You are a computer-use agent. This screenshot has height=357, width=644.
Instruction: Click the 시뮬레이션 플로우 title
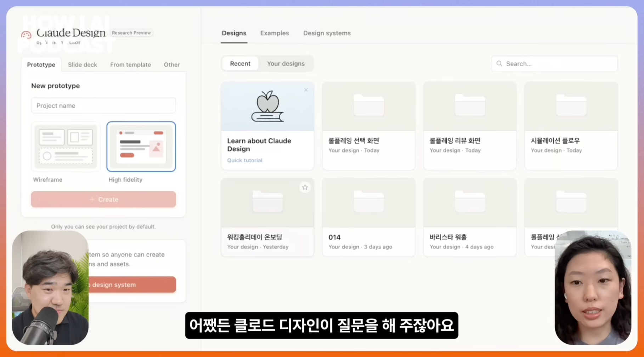coord(555,141)
